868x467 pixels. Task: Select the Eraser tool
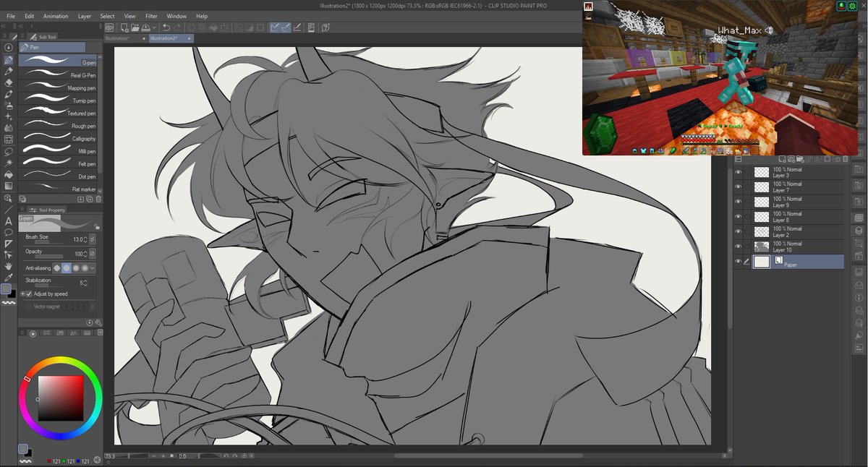[10, 83]
